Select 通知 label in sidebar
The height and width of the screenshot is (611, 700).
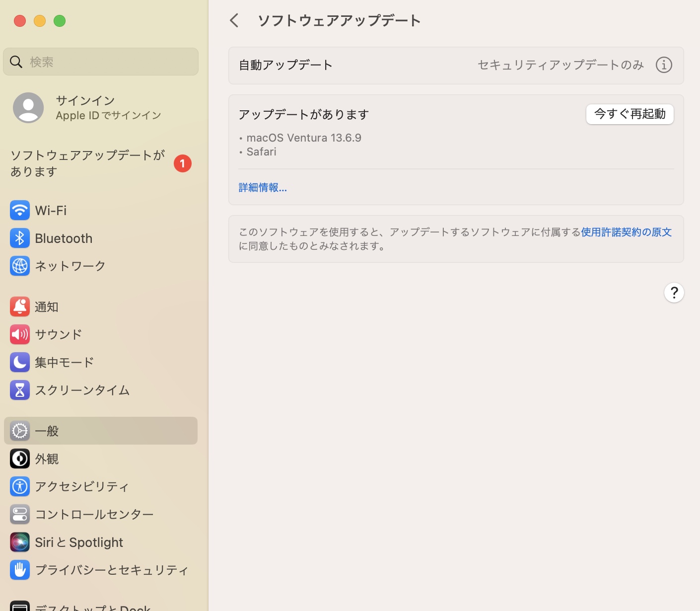pos(47,307)
